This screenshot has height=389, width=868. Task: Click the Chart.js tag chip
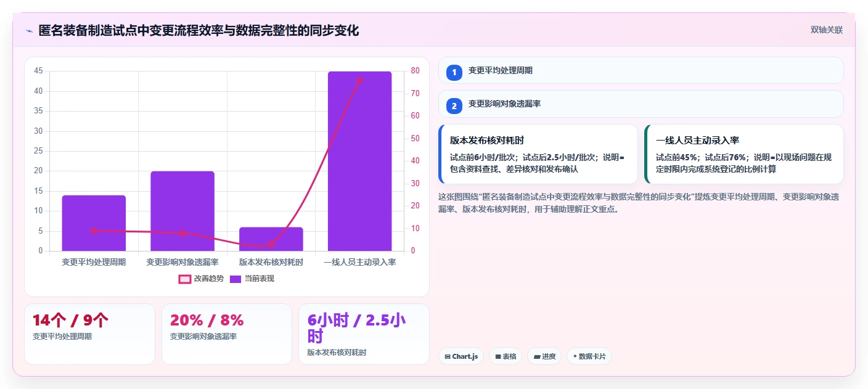pos(461,356)
